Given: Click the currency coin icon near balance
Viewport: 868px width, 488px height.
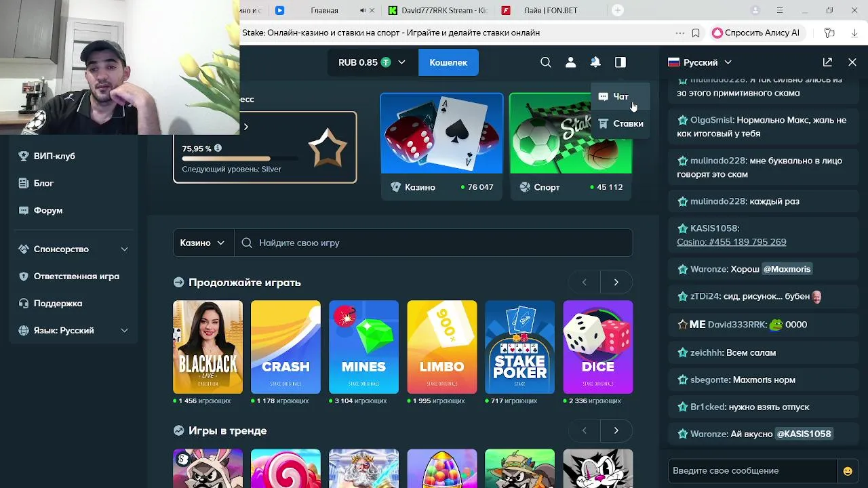Looking at the screenshot, I should (x=386, y=62).
